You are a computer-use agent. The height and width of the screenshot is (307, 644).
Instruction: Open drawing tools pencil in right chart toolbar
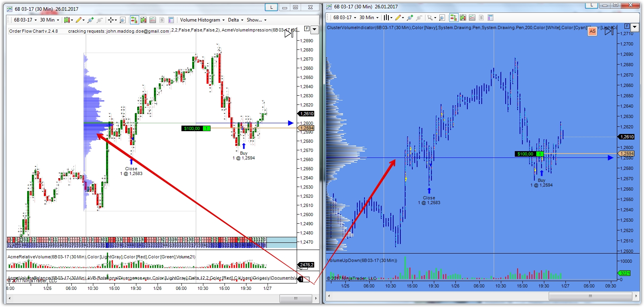pos(399,18)
